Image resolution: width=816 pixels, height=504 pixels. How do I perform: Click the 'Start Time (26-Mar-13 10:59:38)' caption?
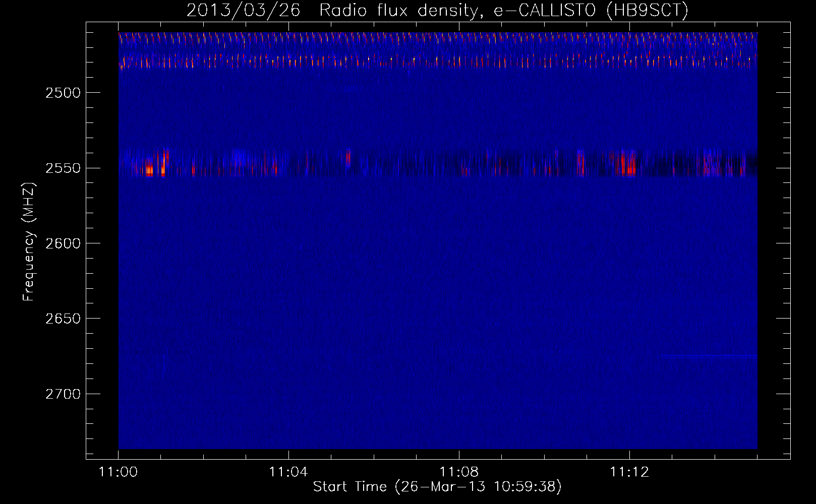tap(437, 487)
